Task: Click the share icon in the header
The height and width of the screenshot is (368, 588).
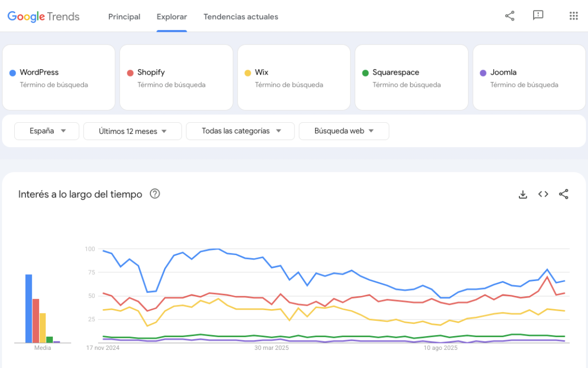Action: [x=510, y=16]
